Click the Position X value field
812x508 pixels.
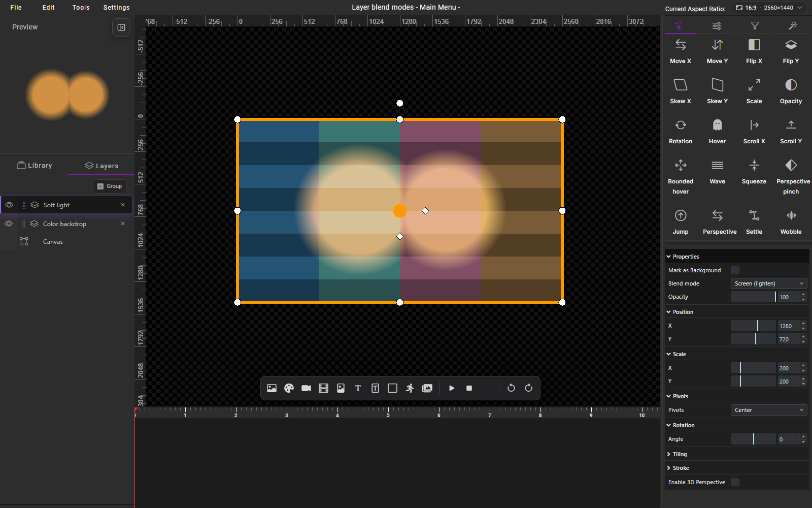click(788, 326)
